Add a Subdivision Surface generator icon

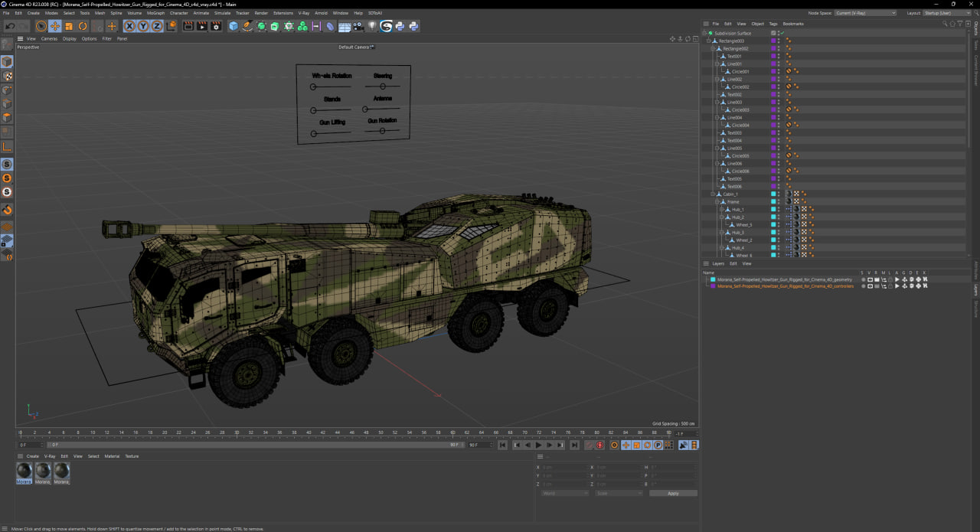pyautogui.click(x=261, y=26)
